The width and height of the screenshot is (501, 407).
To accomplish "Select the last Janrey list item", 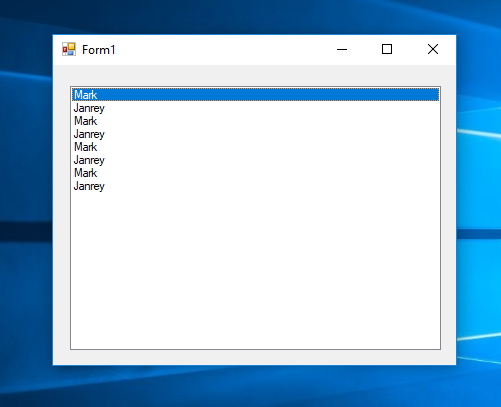I will pos(255,186).
